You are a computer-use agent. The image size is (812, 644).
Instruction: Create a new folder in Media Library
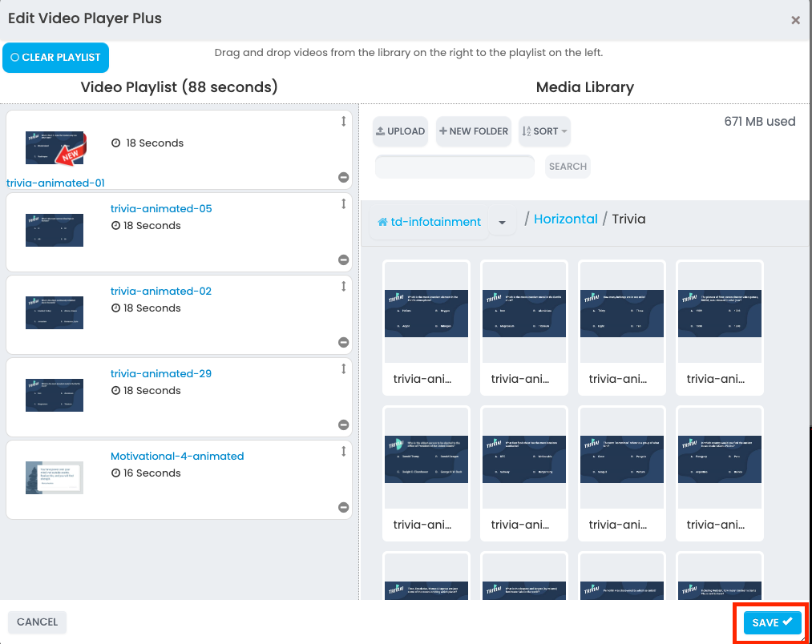[x=473, y=131]
